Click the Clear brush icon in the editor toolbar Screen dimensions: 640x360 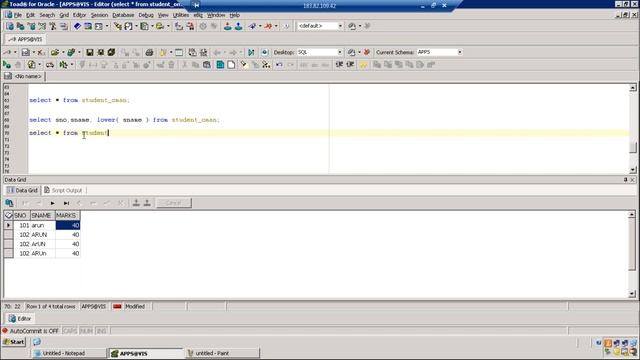pyautogui.click(x=244, y=65)
